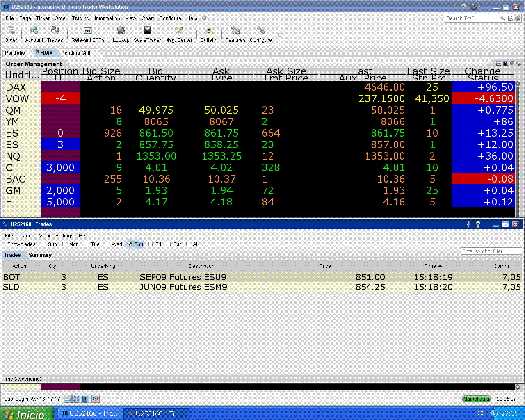
Task: Open the Windows Inicio start button
Action: 27,414
